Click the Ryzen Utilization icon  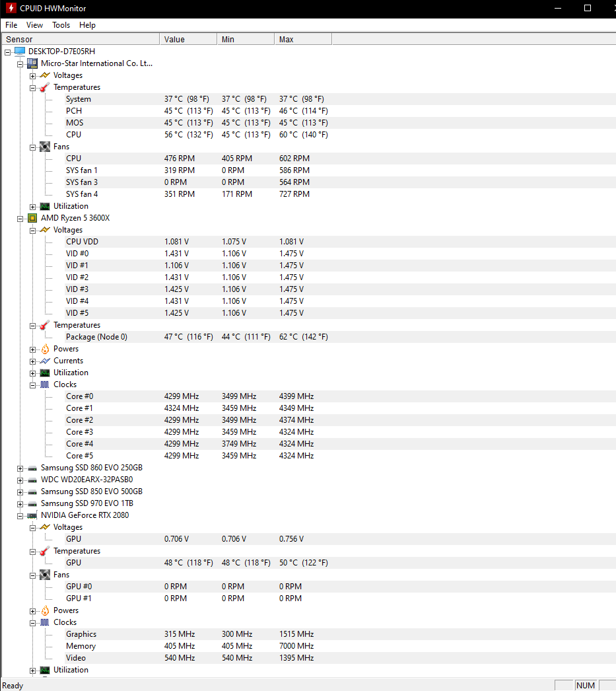click(45, 373)
